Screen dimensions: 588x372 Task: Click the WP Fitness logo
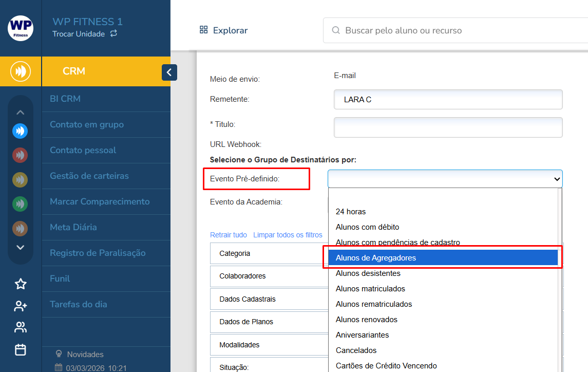(21, 28)
